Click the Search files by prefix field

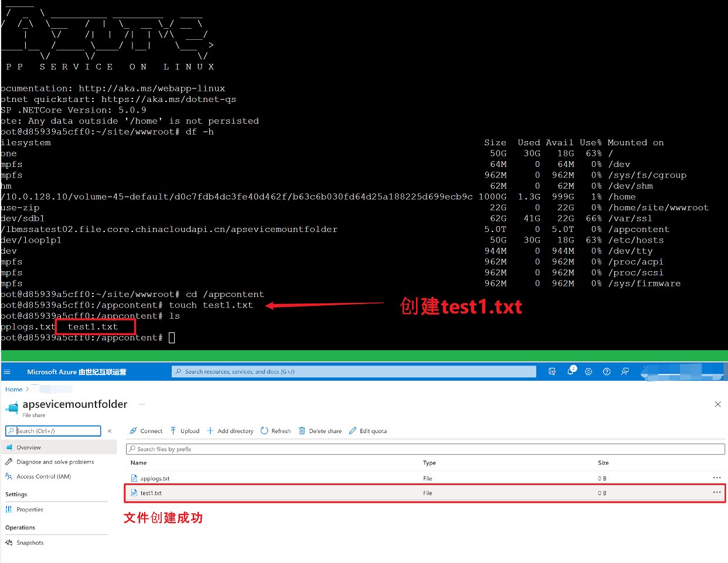(x=426, y=449)
